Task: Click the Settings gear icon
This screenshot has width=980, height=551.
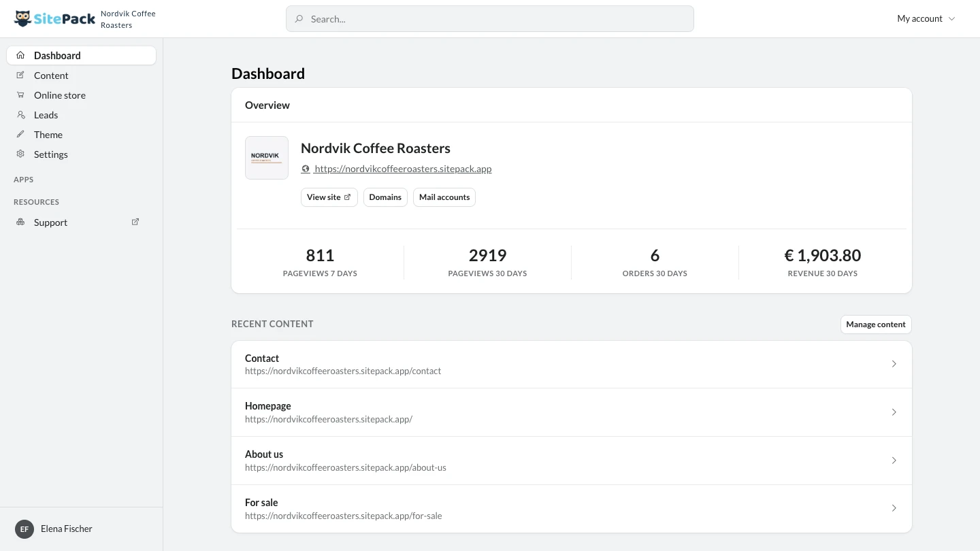Action: (20, 154)
